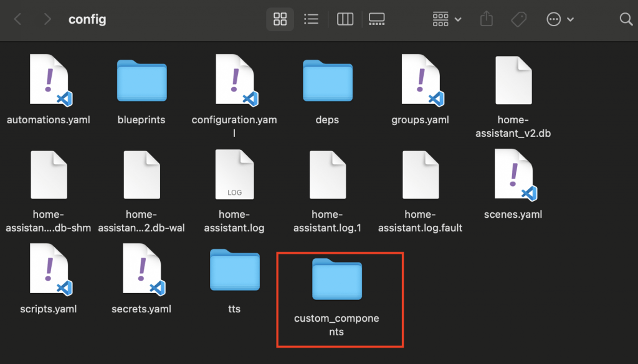Viewport: 638px width, 364px height.
Task: Open the group-by options dropdown
Action: click(x=447, y=19)
